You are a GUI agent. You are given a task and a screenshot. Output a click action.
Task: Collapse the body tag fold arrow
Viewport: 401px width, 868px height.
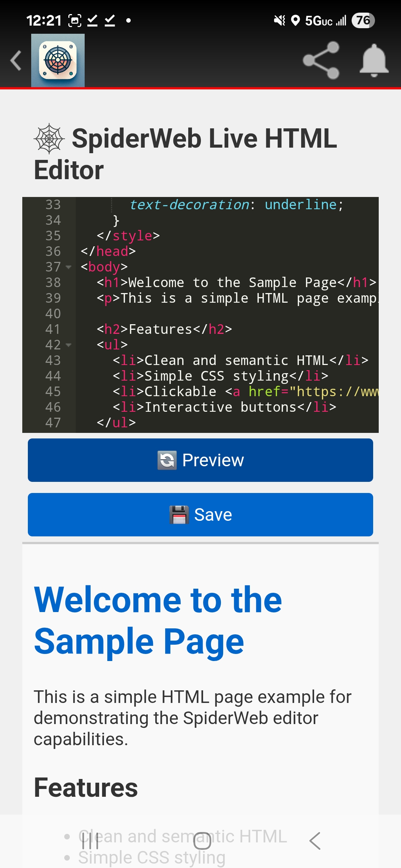(x=68, y=267)
